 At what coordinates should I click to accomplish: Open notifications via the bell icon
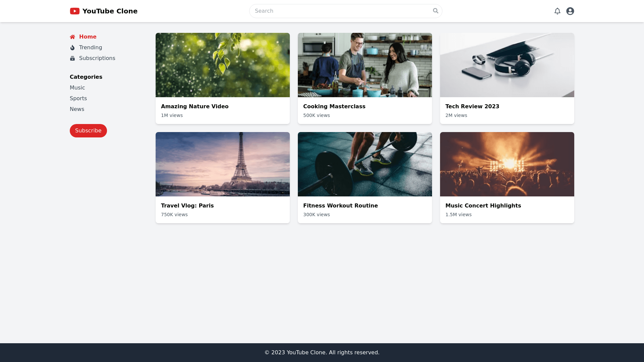tap(557, 11)
